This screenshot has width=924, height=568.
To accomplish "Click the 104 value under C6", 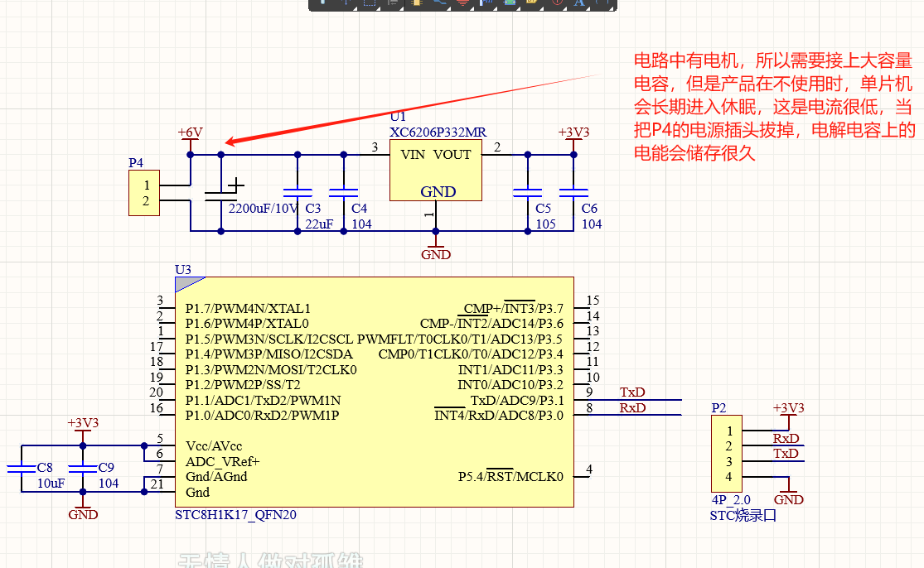I will (x=592, y=224).
